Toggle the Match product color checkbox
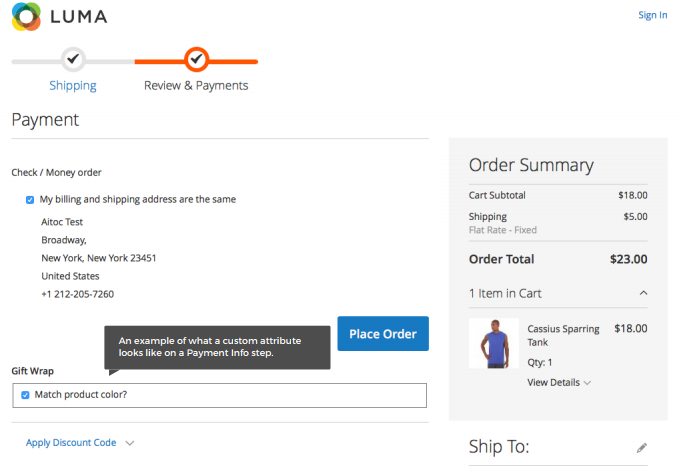 [25, 395]
